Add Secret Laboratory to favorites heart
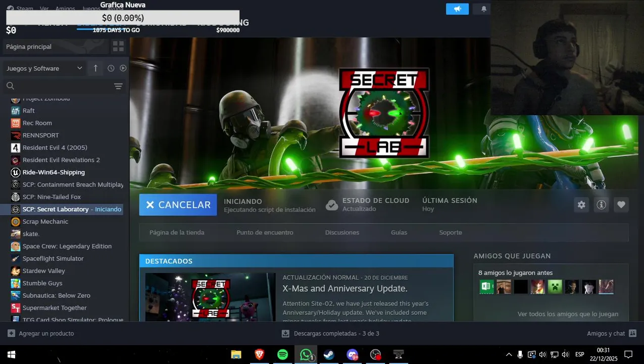Viewport: 644px width, 364px height. [x=621, y=205]
